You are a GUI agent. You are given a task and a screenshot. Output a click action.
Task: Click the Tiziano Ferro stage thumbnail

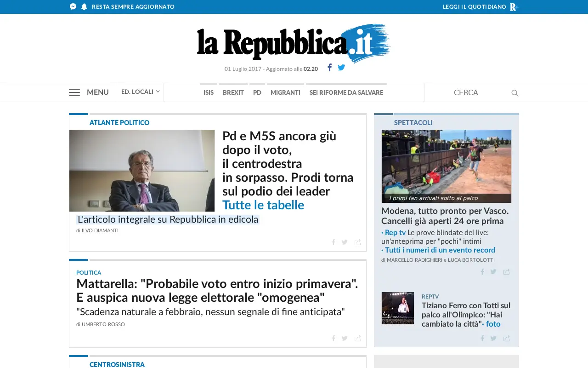(x=398, y=308)
